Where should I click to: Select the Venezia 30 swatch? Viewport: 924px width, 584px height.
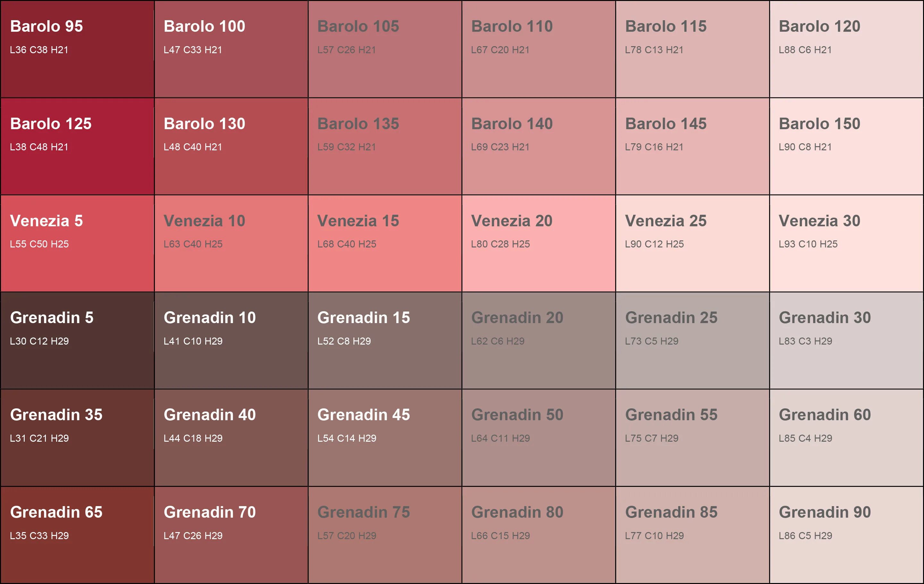(x=846, y=244)
